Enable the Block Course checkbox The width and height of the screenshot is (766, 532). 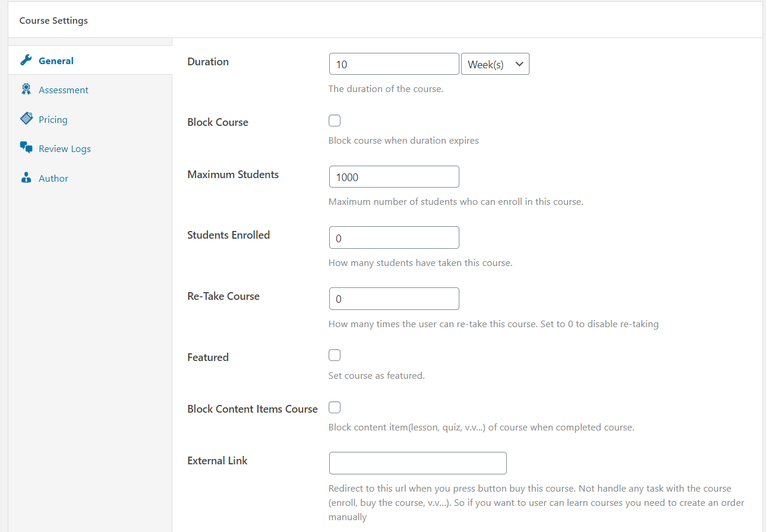pos(335,121)
